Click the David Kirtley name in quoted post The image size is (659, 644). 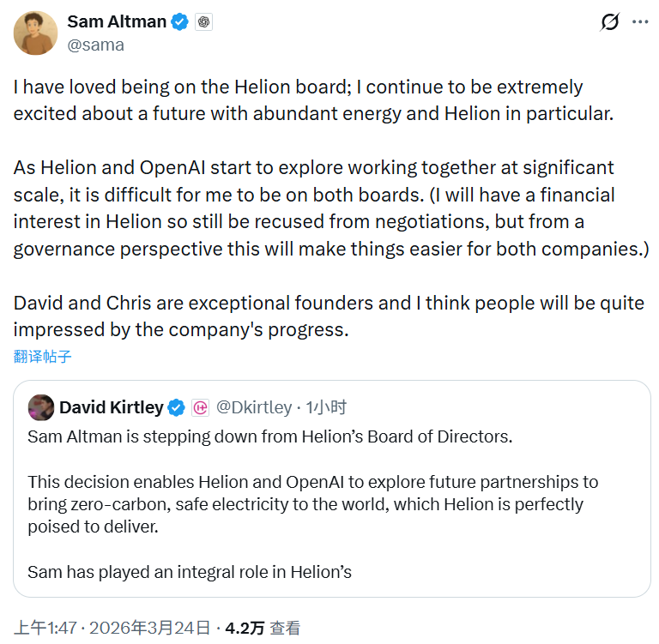point(111,407)
